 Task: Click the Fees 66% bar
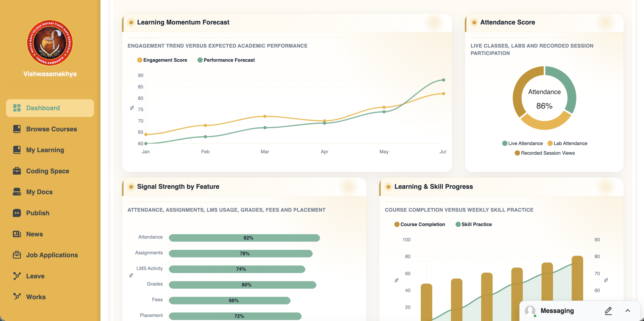point(229,300)
